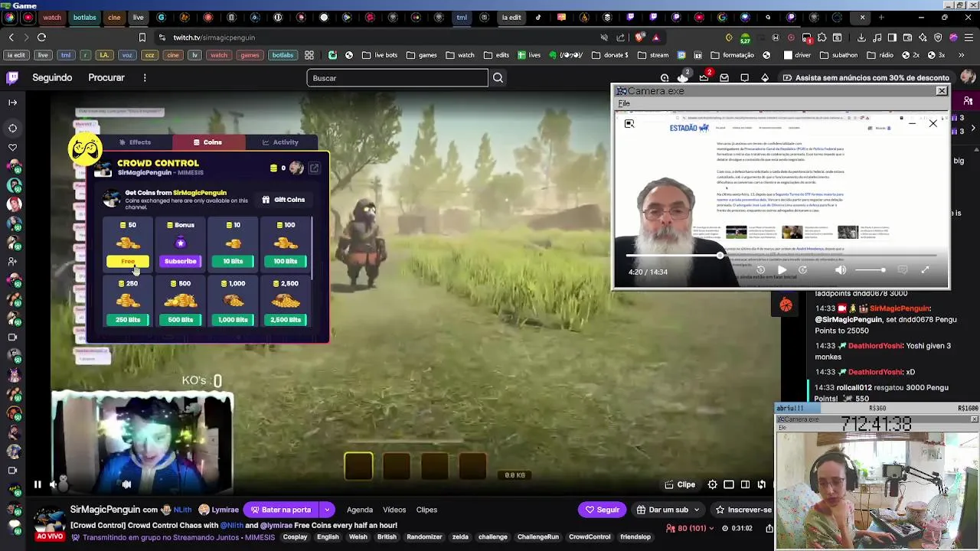Open the chat community users icon
The width and height of the screenshot is (980, 551).
click(969, 101)
